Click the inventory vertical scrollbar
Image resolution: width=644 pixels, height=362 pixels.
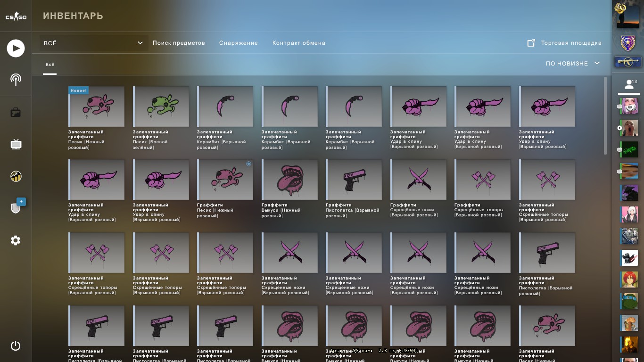tap(605, 115)
